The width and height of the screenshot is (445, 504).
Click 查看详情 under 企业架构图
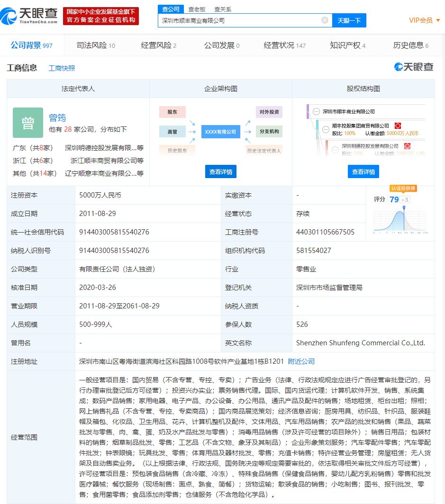(220, 171)
